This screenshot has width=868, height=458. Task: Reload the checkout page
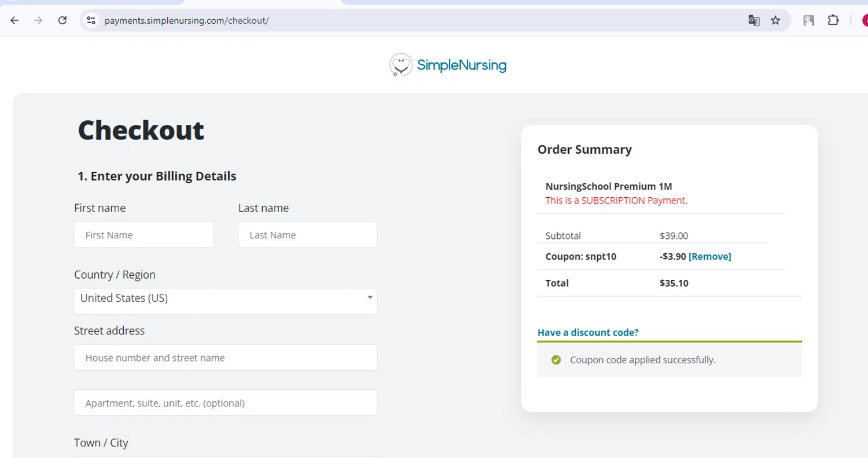[62, 20]
